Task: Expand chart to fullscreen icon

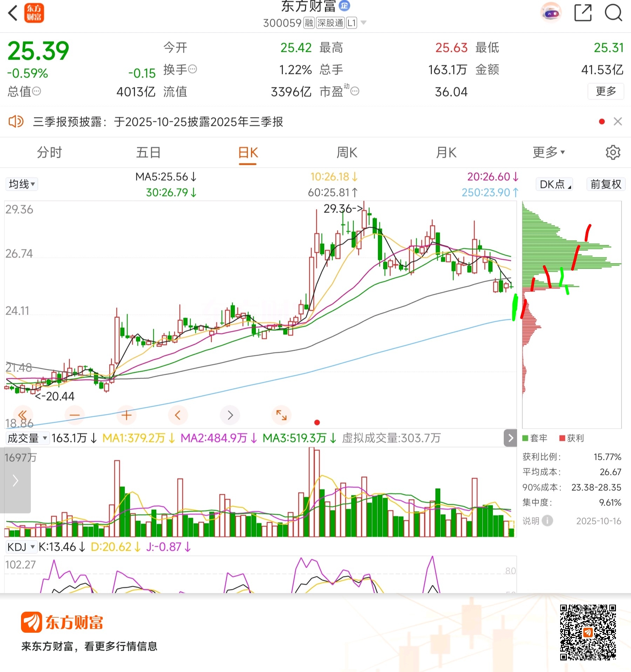Action: (x=281, y=415)
